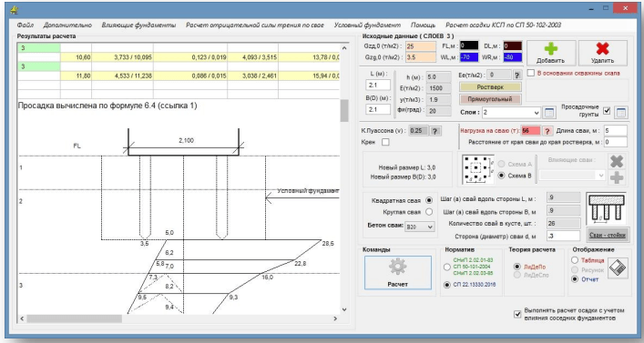This screenshot has height=343, width=644.
Task: Click Сторона (диаметр) сваи d input field
Action: pos(563,236)
